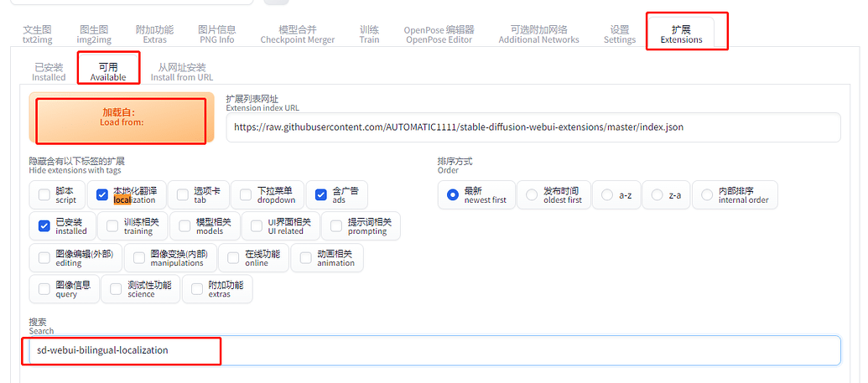Tick the UI related tag checkbox
The width and height of the screenshot is (868, 383).
point(257,225)
